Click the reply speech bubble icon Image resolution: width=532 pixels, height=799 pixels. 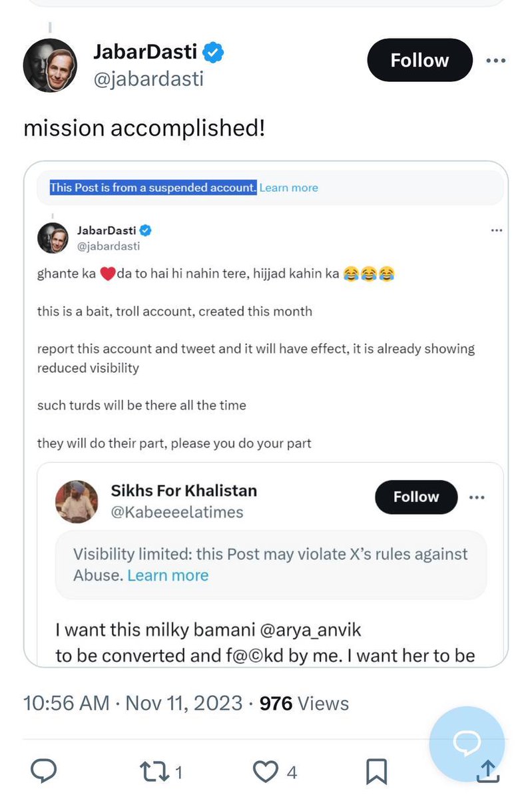45,772
